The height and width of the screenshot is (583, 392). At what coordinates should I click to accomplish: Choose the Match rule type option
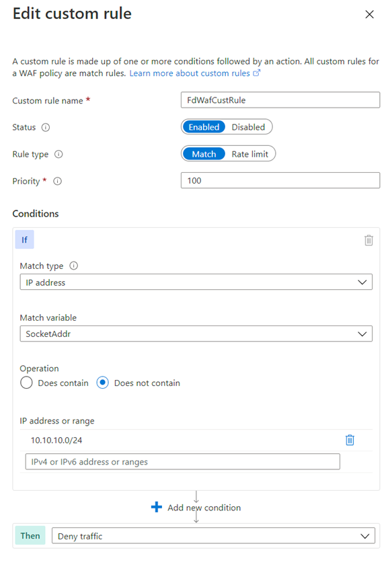[204, 154]
